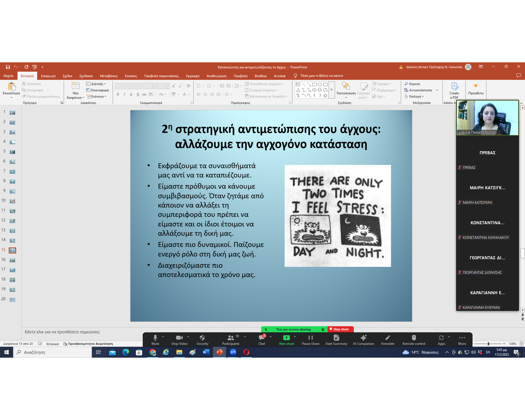Toggle Stop Video camera button

[x=179, y=338]
